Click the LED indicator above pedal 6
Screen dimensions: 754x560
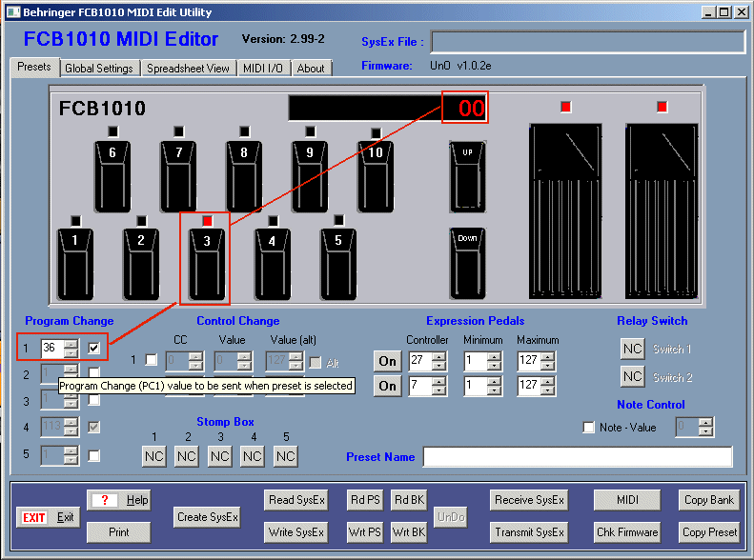tap(113, 131)
